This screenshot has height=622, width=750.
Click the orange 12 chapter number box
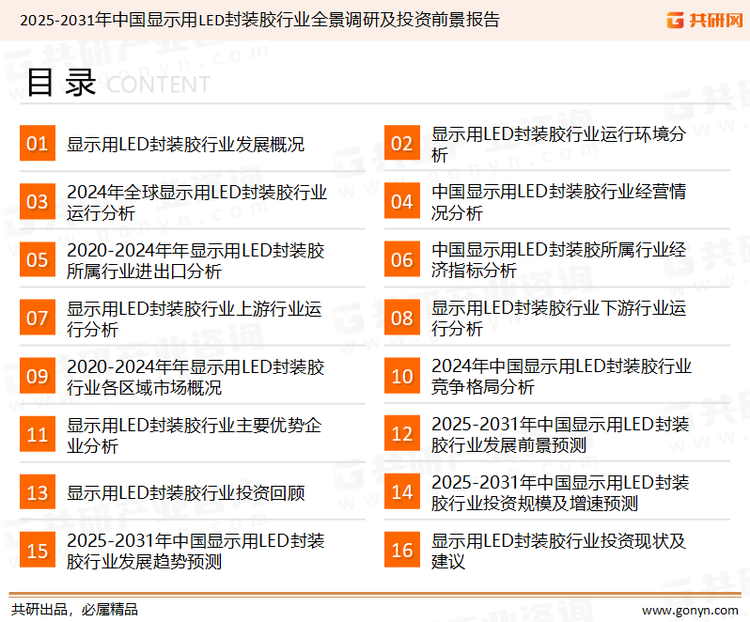402,434
